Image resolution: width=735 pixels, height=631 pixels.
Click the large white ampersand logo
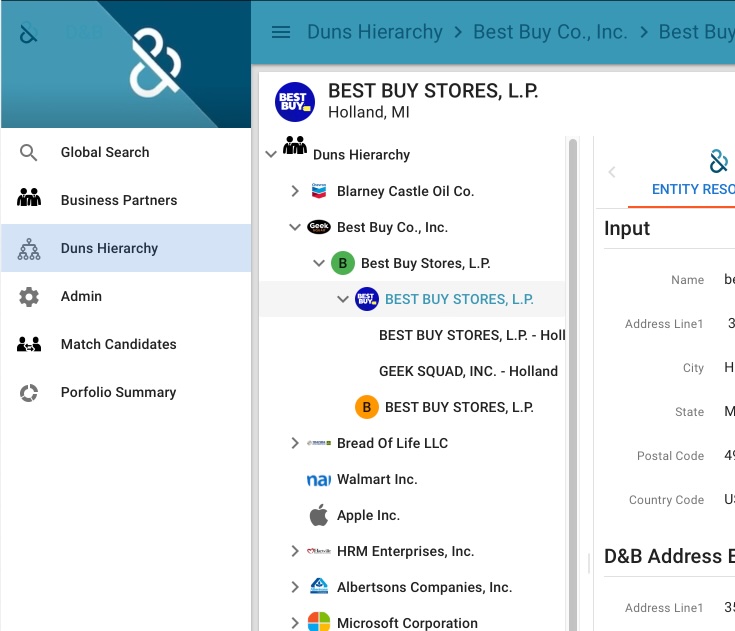coord(155,63)
